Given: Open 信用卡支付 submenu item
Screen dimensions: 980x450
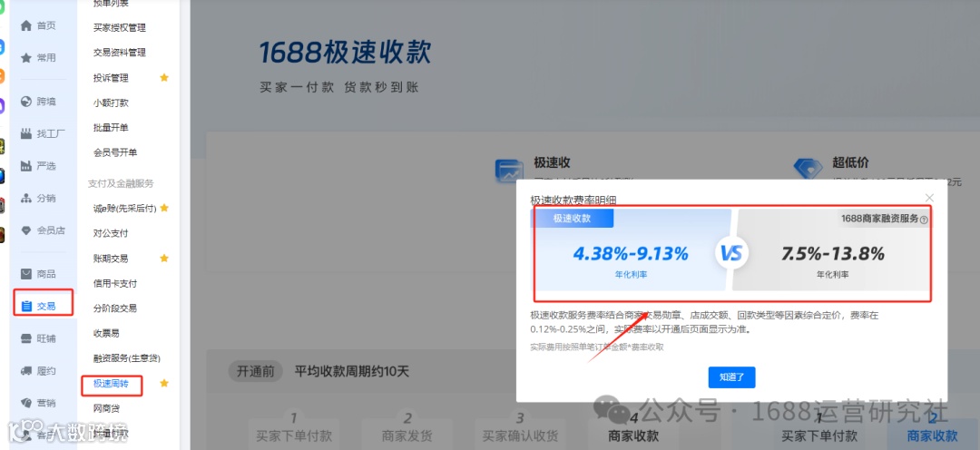Looking at the screenshot, I should [115, 283].
